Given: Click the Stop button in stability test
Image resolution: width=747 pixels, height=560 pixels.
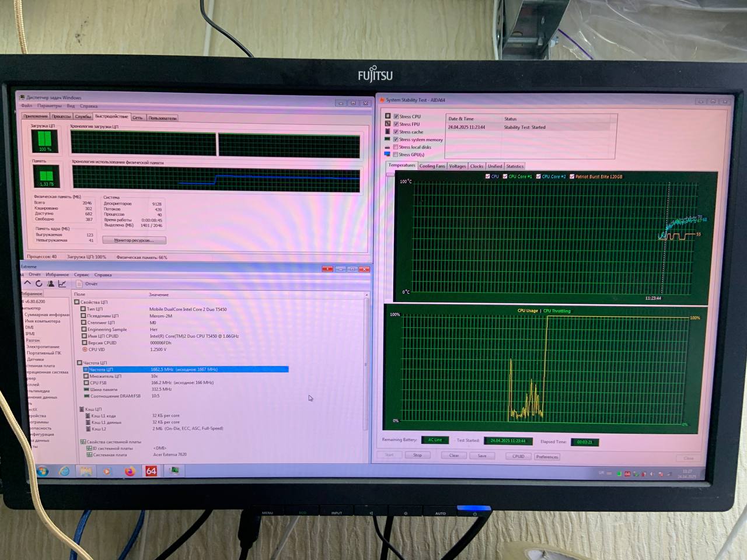Looking at the screenshot, I should [417, 456].
